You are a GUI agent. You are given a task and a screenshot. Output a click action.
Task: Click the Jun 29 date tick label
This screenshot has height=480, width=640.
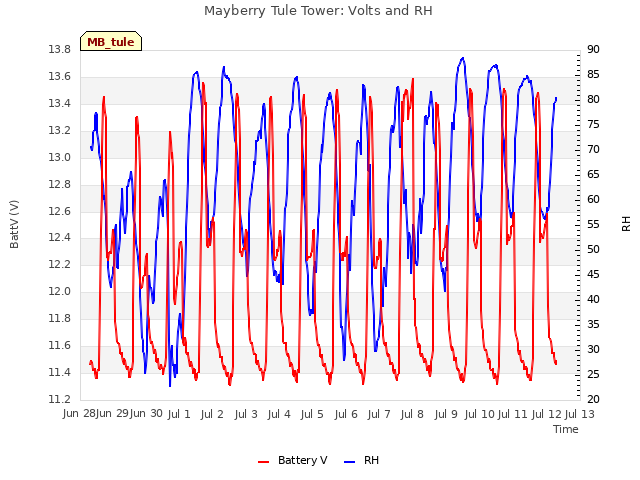click(112, 414)
